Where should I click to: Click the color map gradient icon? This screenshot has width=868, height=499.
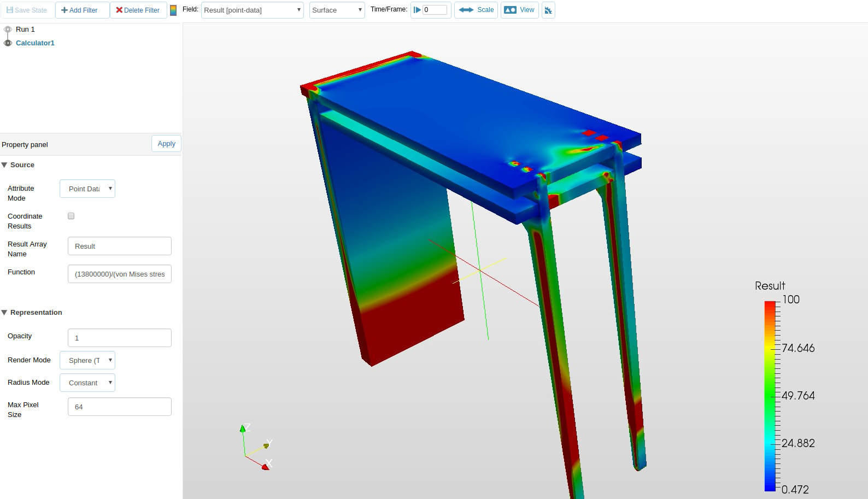tap(173, 10)
